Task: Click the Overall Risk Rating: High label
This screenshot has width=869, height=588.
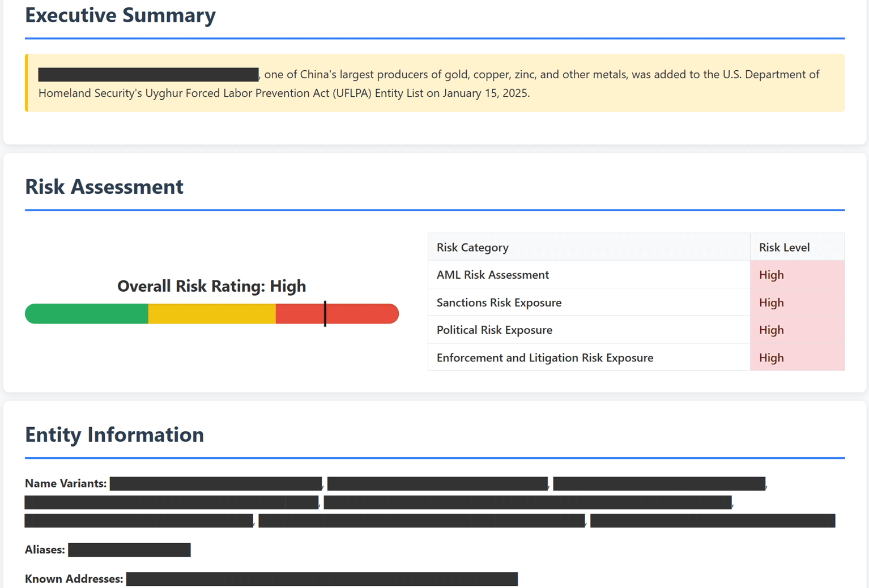Action: click(211, 286)
